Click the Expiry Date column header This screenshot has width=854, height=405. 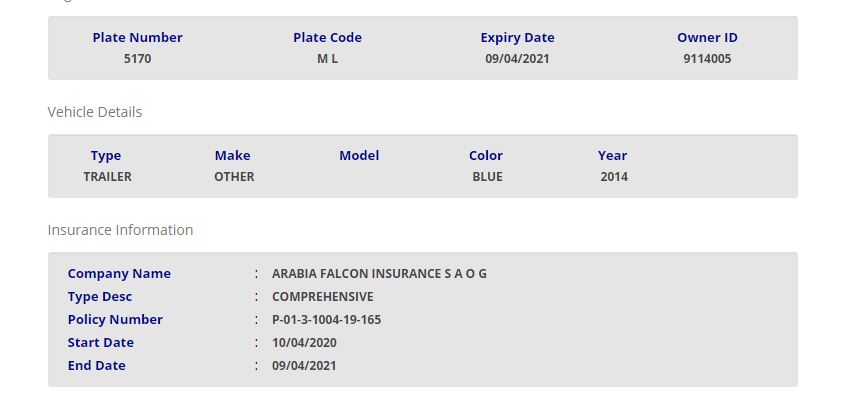click(517, 38)
